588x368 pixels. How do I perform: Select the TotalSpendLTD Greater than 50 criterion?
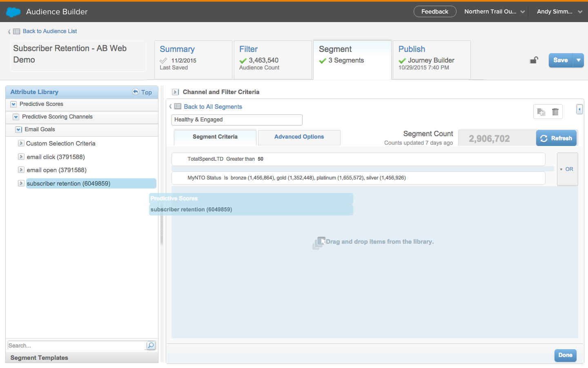click(359, 159)
